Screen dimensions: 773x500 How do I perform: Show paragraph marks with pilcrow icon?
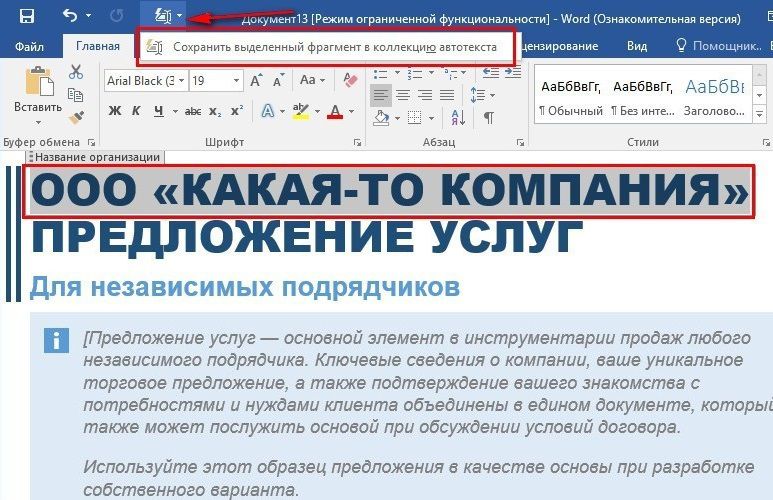point(488,117)
